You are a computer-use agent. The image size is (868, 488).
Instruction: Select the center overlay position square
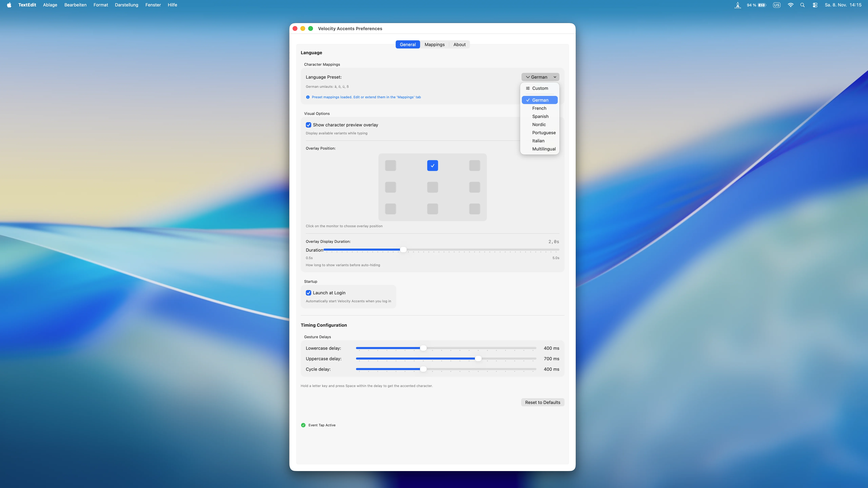(432, 187)
